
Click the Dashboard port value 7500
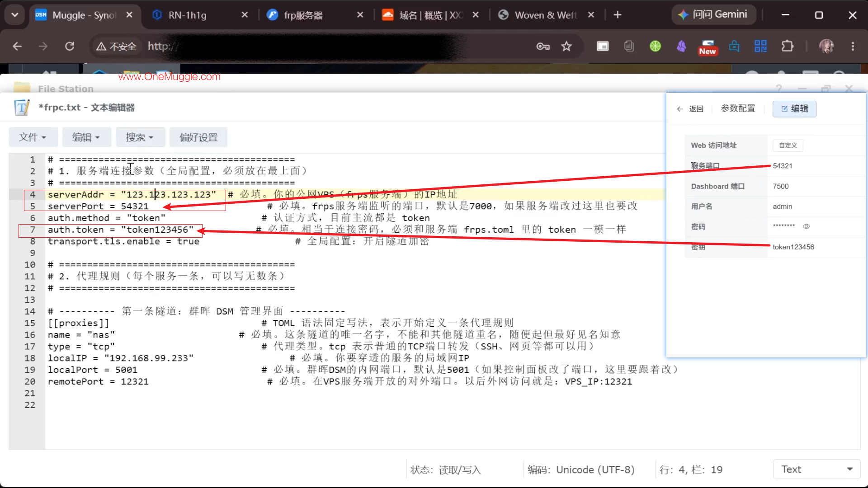[781, 186]
